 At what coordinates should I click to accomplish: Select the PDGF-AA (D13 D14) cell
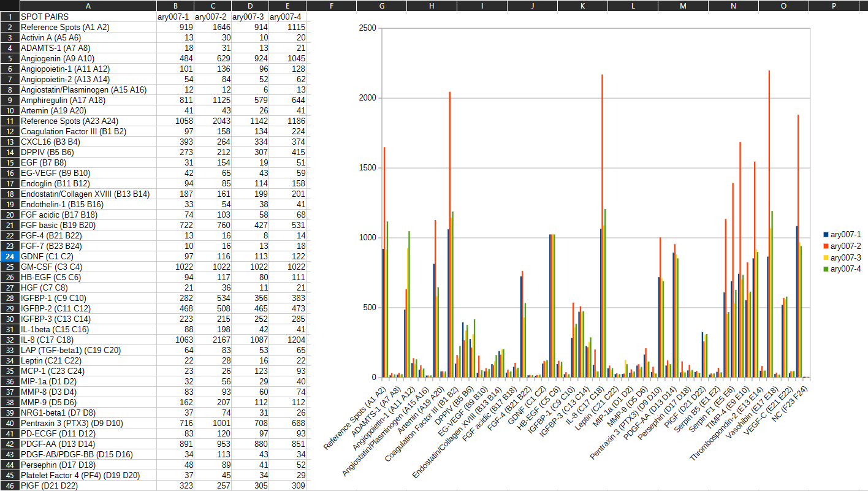[88, 444]
